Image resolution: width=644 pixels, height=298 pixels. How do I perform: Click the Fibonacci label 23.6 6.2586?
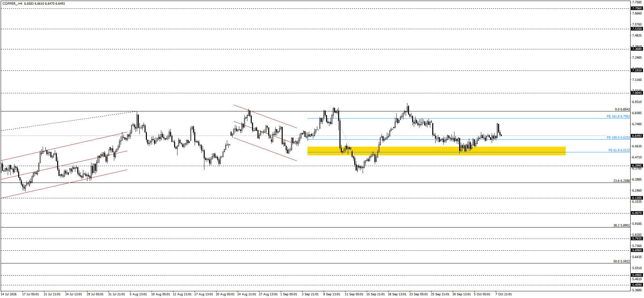tap(621, 181)
